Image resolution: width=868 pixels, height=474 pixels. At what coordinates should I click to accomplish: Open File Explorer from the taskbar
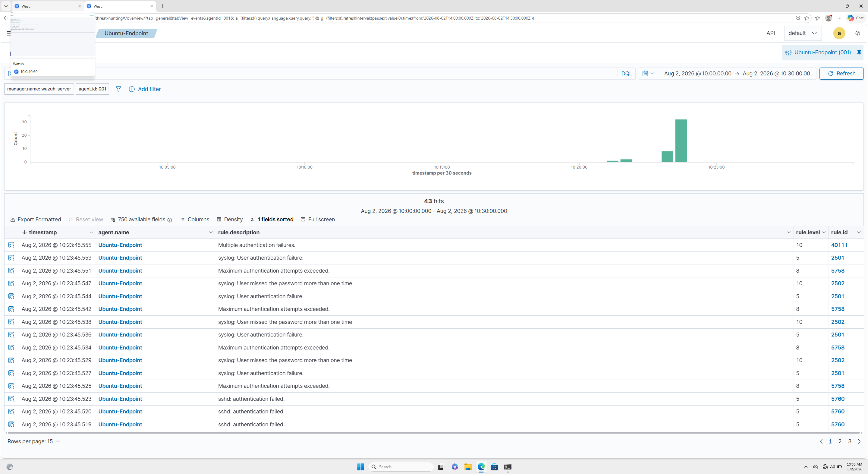(x=468, y=467)
